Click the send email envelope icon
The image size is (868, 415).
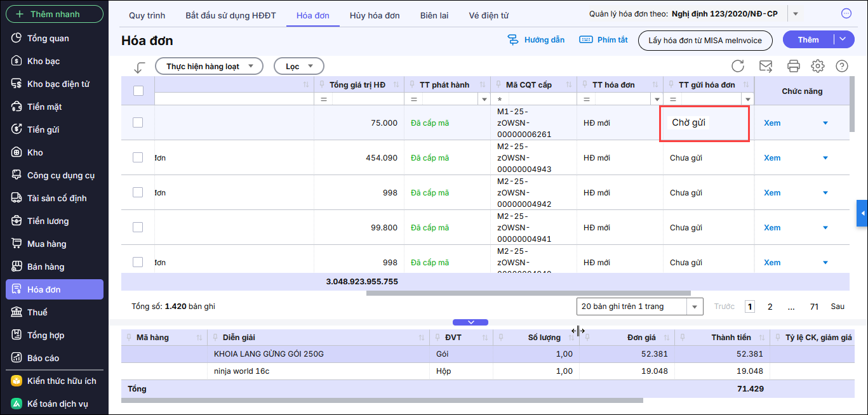(766, 66)
